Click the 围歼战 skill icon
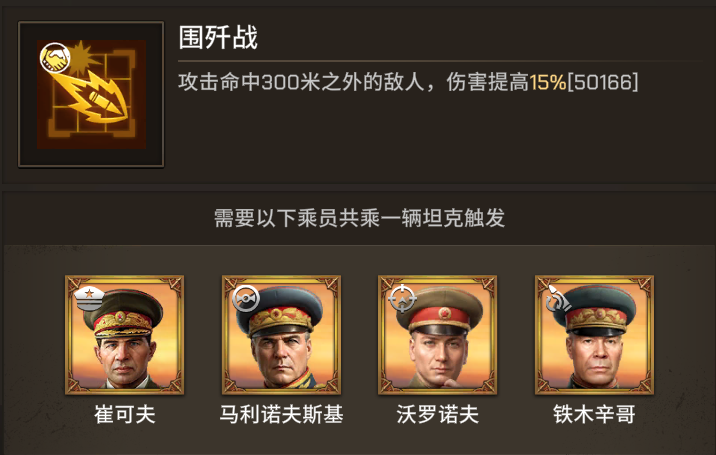The height and width of the screenshot is (455, 716). tap(91, 94)
